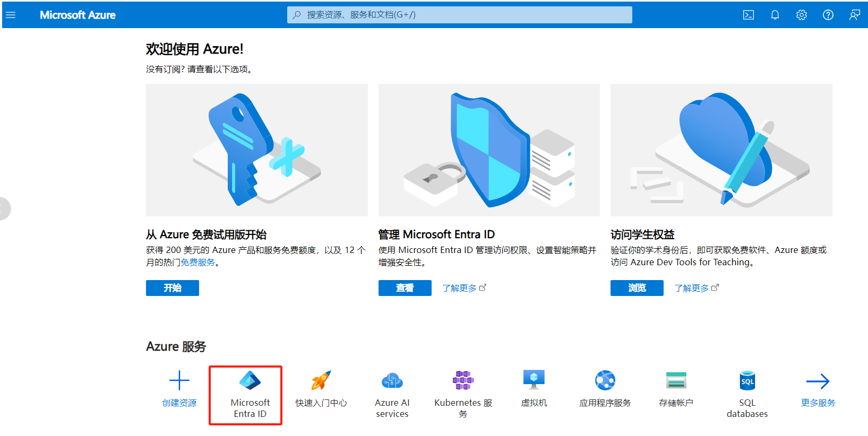Open the Azure AI services icon
The image size is (868, 436).
tap(392, 380)
